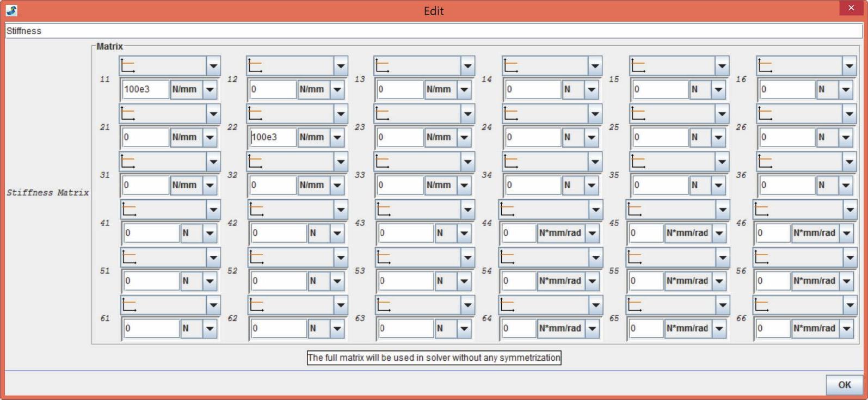Open the N*mm/rad unit dropdown for cell 44
This screenshot has width=868, height=400.
(592, 233)
